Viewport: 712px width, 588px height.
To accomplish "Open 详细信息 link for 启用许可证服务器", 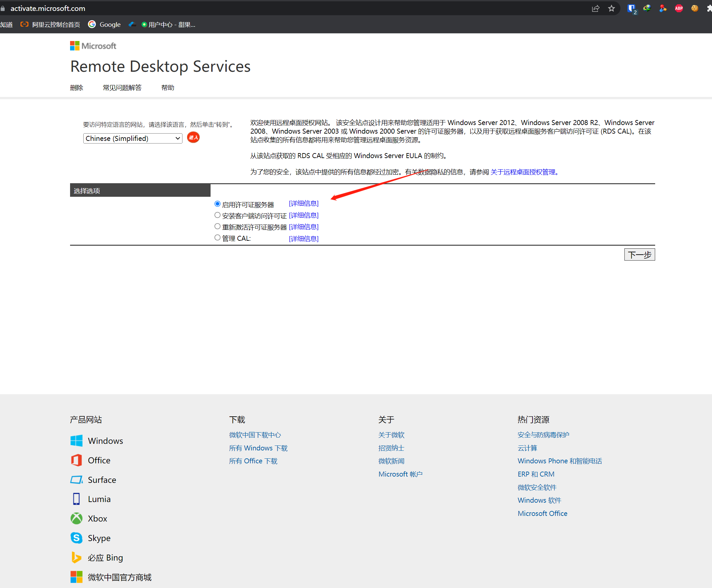I will click(304, 204).
